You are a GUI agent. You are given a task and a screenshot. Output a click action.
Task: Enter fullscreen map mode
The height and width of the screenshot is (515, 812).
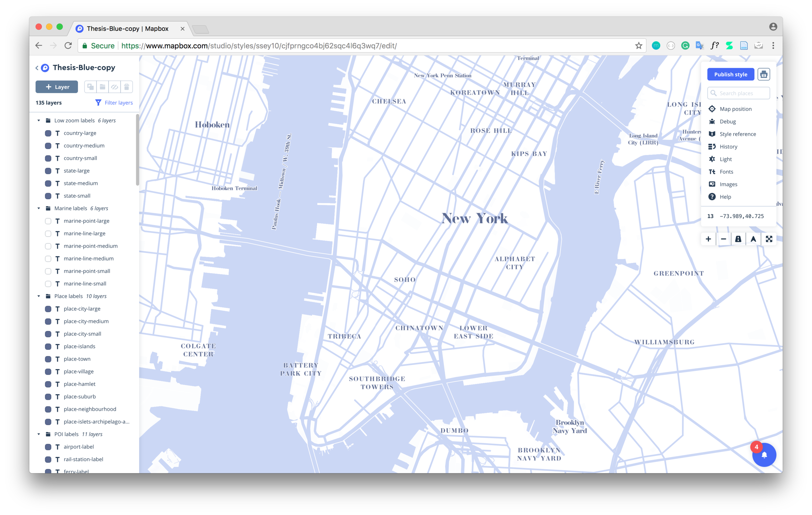click(x=769, y=239)
